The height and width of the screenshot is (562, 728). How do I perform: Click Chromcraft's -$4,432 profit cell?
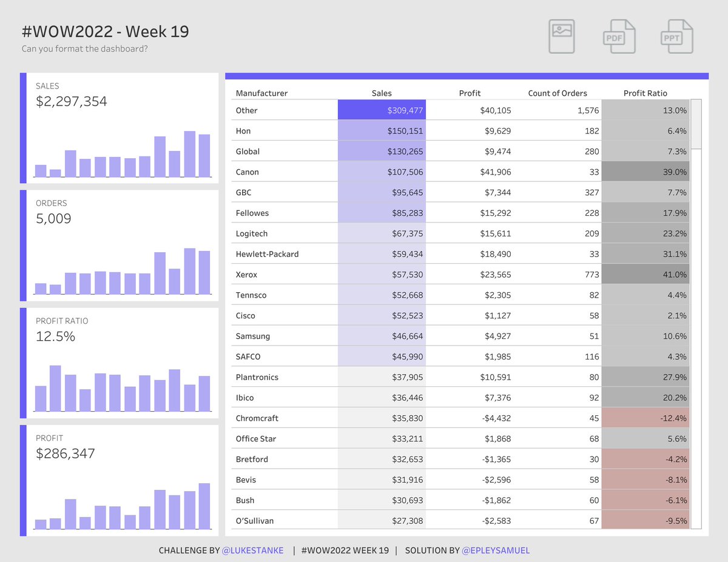coord(470,418)
